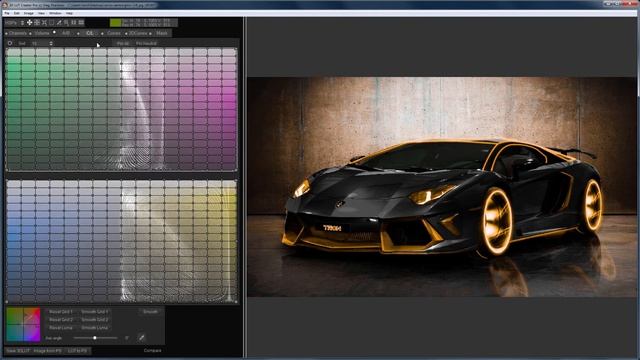The height and width of the screenshot is (360, 640).
Task: Open the Image menu
Action: coord(29,13)
